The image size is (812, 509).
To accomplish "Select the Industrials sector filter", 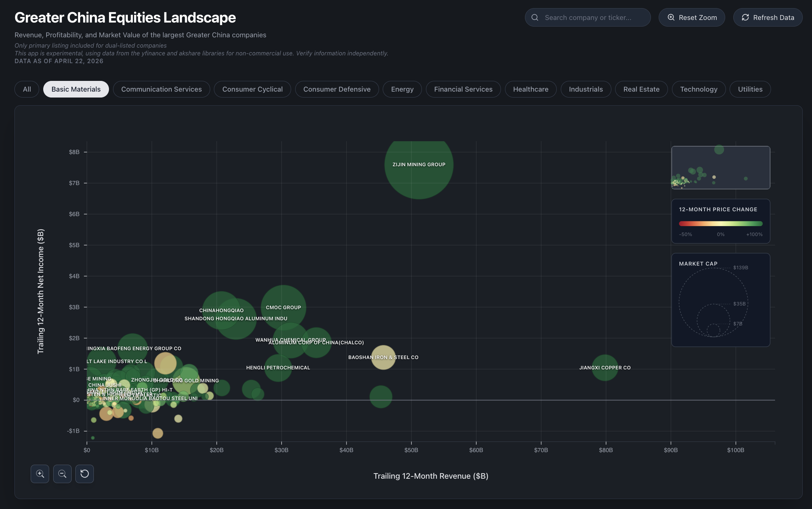I will [x=586, y=89].
